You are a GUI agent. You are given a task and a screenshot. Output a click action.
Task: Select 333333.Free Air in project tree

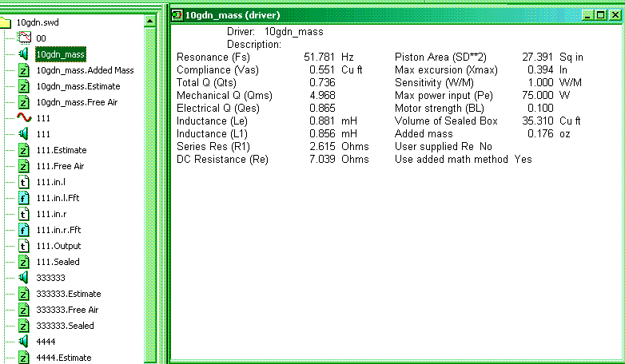(x=67, y=310)
